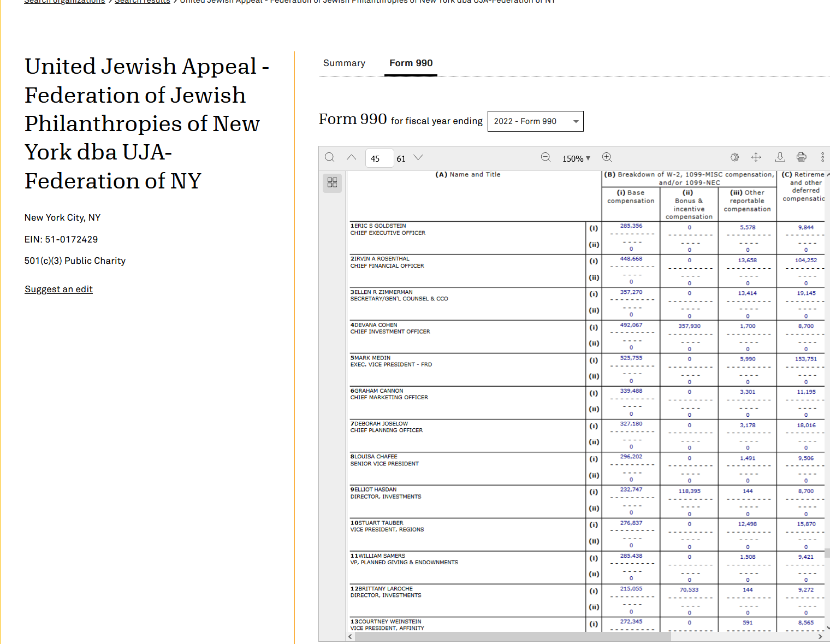
Task: Activate the pan/move tool icon
Action: pos(756,158)
